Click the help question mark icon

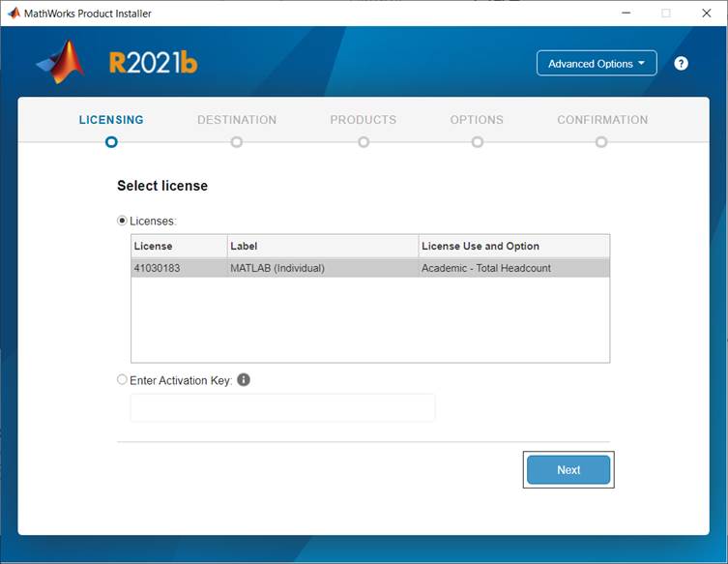pyautogui.click(x=681, y=63)
